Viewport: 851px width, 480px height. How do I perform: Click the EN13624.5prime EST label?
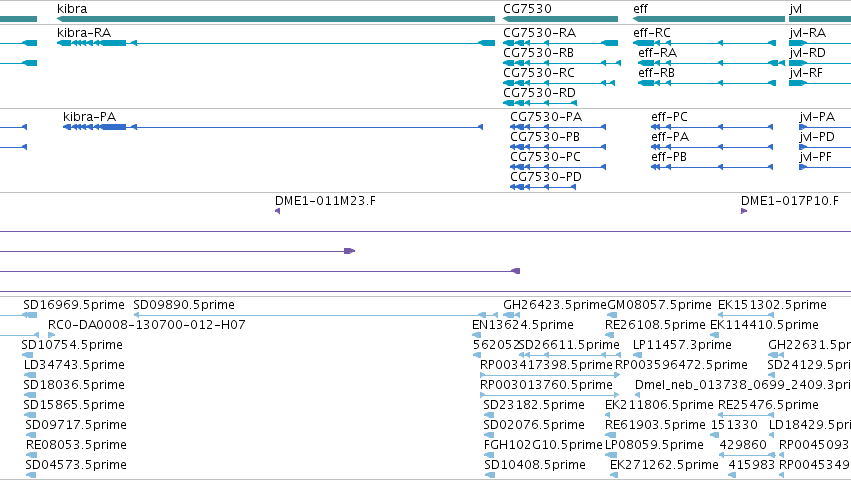[523, 325]
